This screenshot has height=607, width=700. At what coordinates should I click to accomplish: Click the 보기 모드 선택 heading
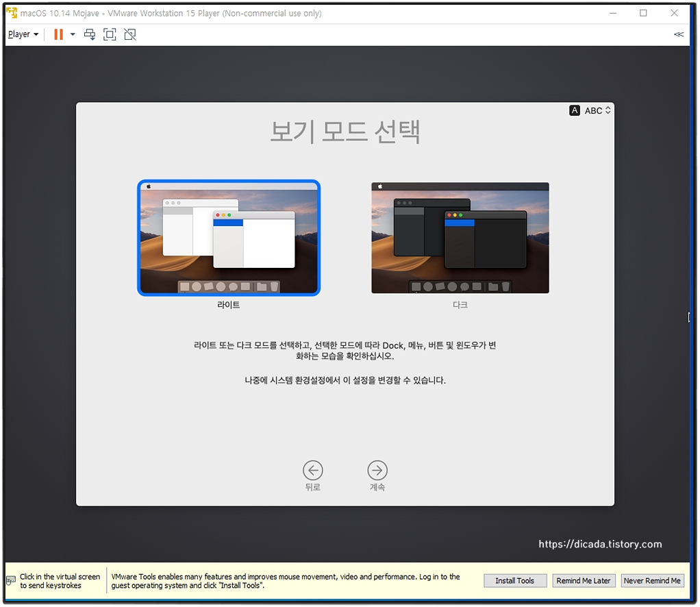(345, 132)
